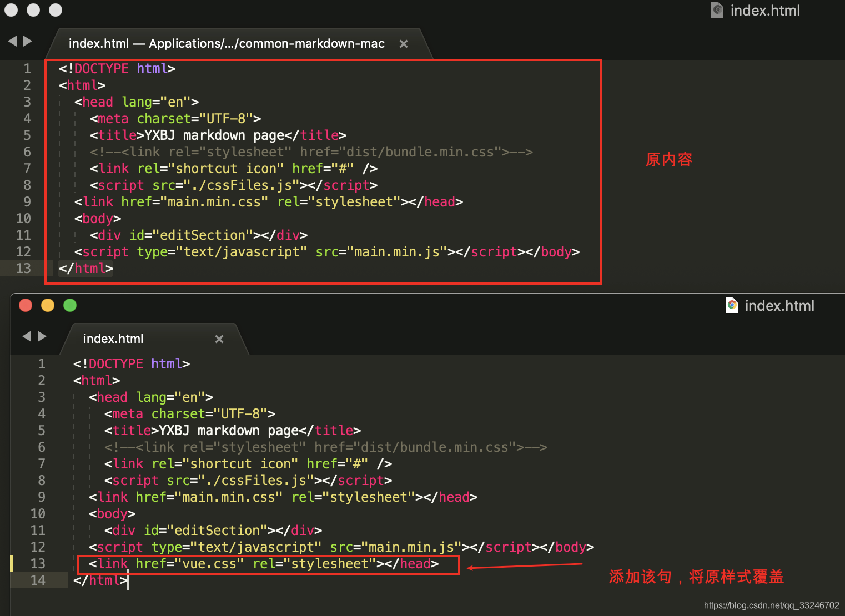This screenshot has width=845, height=616.
Task: Click the file icon in upper window title
Action: [x=717, y=10]
